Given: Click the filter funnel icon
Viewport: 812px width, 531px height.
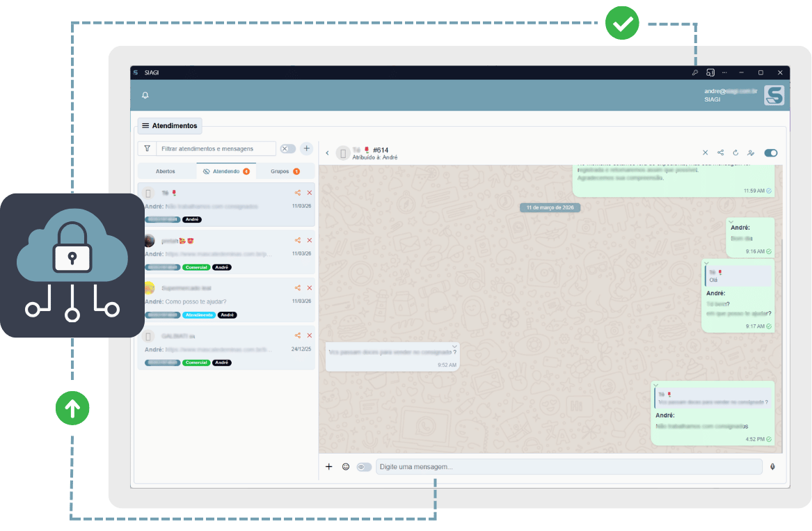Looking at the screenshot, I should (x=147, y=148).
